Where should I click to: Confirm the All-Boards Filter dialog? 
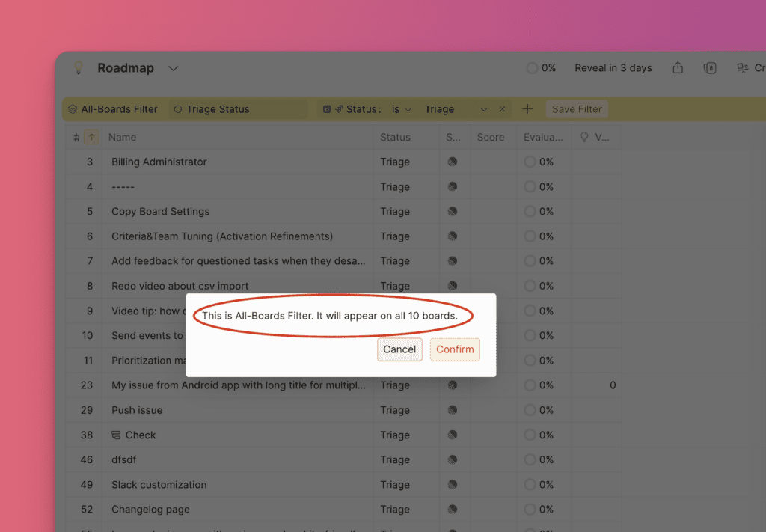455,349
